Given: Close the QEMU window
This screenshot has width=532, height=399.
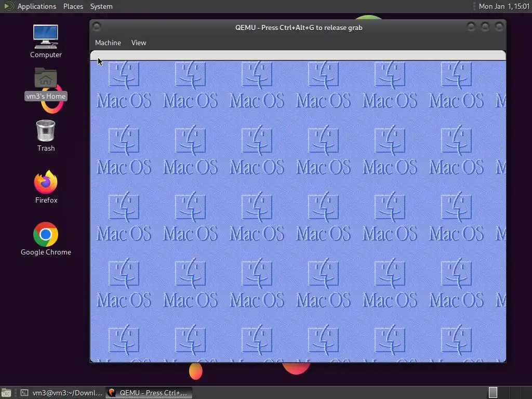Looking at the screenshot, I should click(x=499, y=26).
